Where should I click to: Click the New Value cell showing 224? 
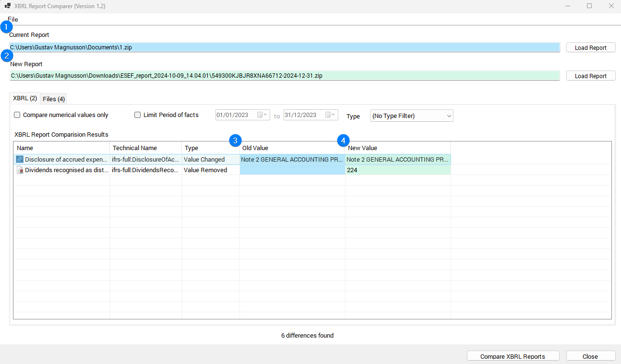click(398, 170)
